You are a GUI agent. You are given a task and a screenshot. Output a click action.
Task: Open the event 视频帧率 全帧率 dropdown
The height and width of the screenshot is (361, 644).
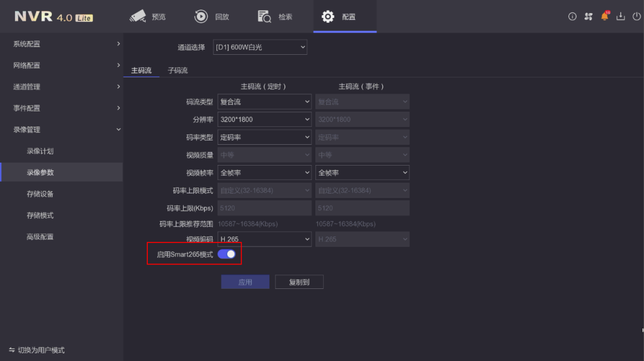tap(362, 173)
